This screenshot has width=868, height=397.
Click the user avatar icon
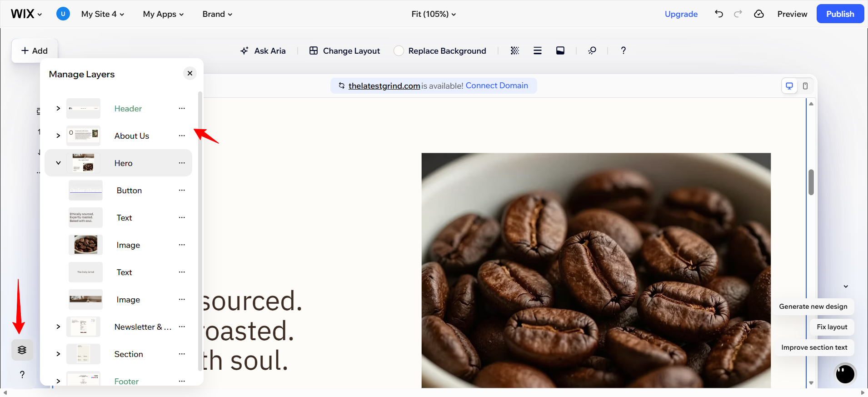pyautogui.click(x=63, y=14)
